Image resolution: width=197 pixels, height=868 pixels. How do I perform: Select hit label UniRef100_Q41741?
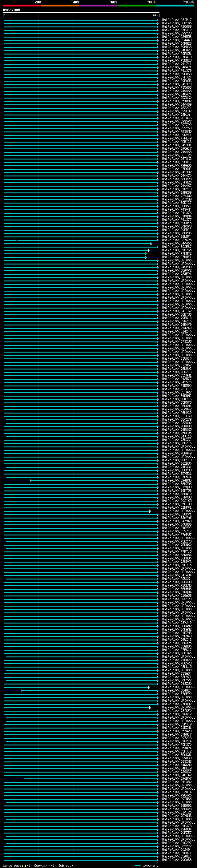pos(176,64)
